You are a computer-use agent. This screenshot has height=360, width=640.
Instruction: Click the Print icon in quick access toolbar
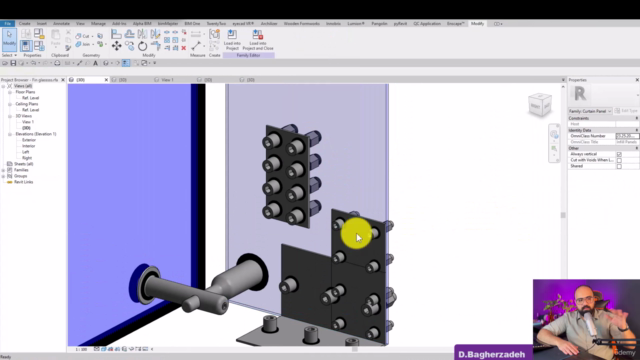click(57, 63)
